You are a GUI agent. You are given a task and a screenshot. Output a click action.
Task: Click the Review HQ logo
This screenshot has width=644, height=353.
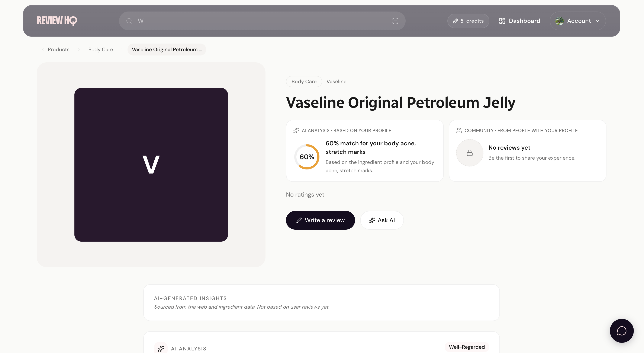coord(57,21)
